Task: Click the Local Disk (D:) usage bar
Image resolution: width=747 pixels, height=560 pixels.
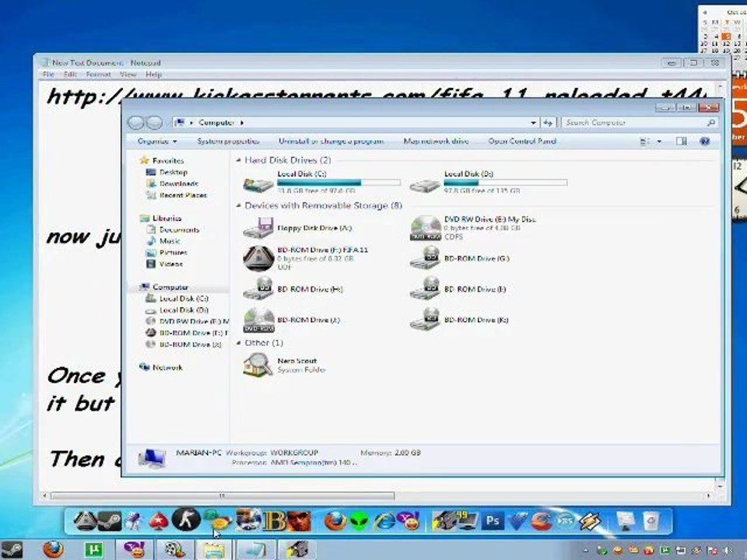Action: pos(506,182)
